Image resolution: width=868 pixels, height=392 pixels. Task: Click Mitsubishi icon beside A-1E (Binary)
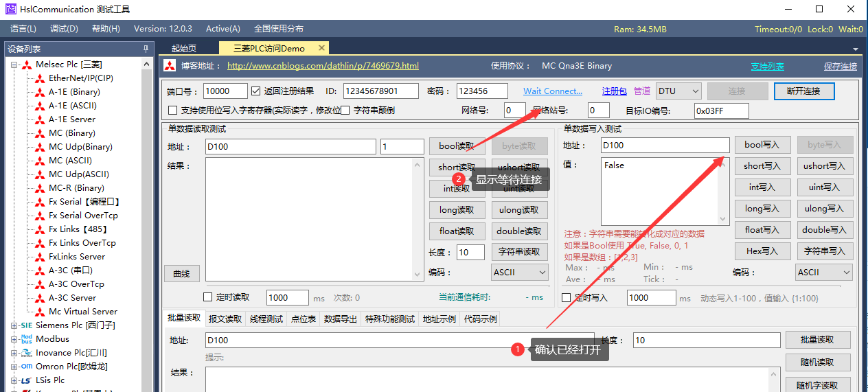[x=40, y=92]
